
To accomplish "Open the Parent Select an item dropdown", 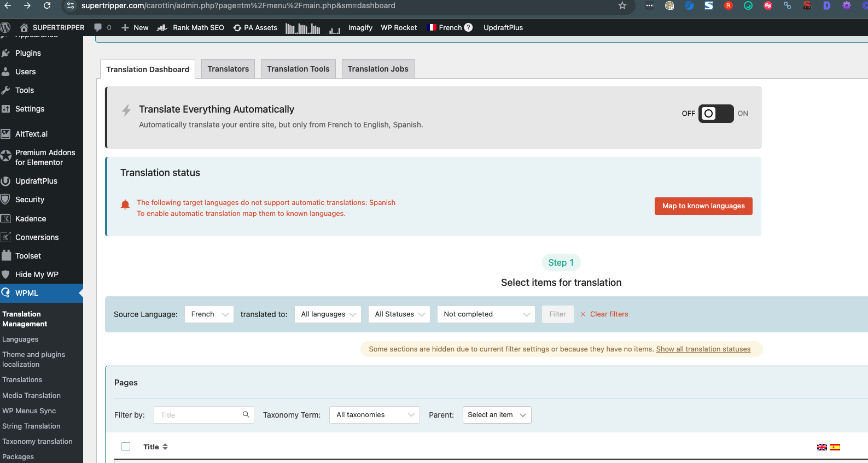I will (497, 415).
